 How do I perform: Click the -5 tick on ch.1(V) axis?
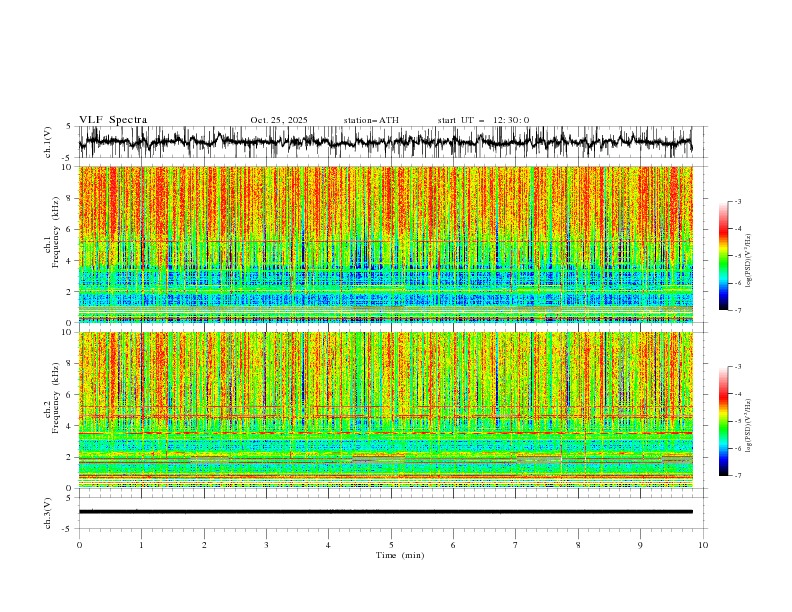[67, 158]
